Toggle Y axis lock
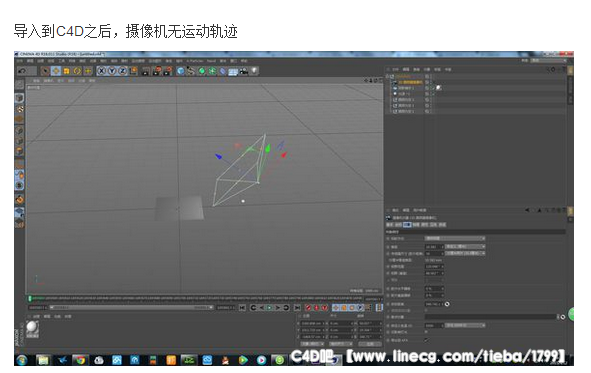The height and width of the screenshot is (373, 591). coord(112,71)
